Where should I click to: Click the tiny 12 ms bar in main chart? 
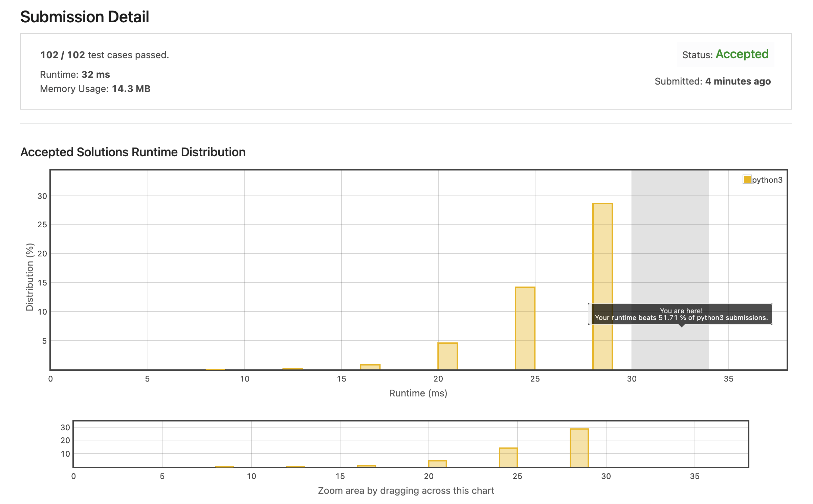click(x=293, y=369)
